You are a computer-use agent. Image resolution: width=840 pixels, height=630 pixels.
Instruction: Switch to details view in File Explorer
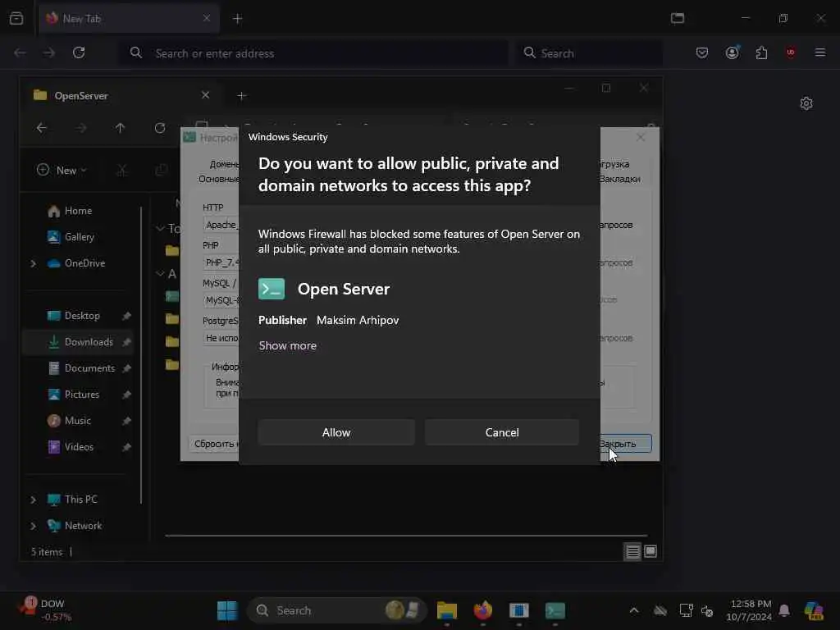click(632, 552)
